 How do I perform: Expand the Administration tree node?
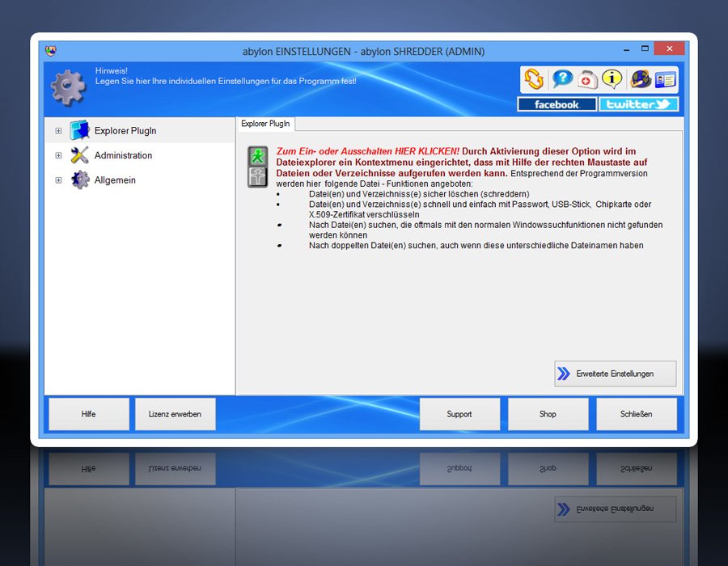tap(58, 155)
